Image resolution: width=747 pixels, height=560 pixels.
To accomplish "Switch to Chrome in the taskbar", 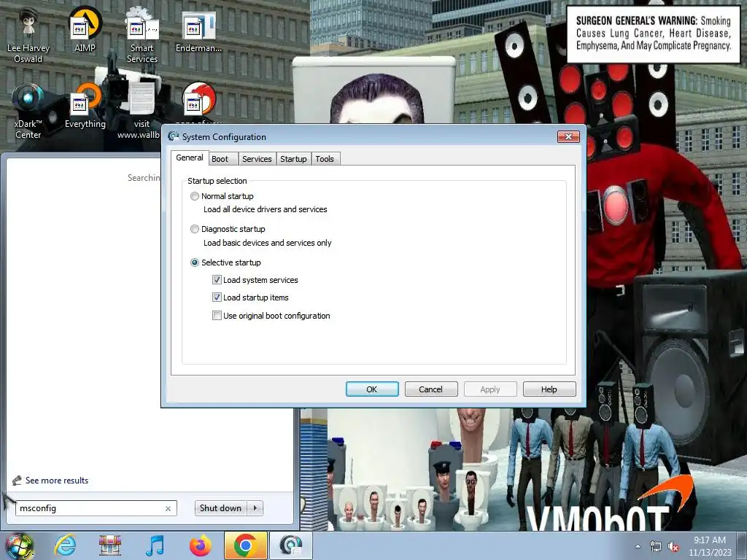I will point(245,545).
